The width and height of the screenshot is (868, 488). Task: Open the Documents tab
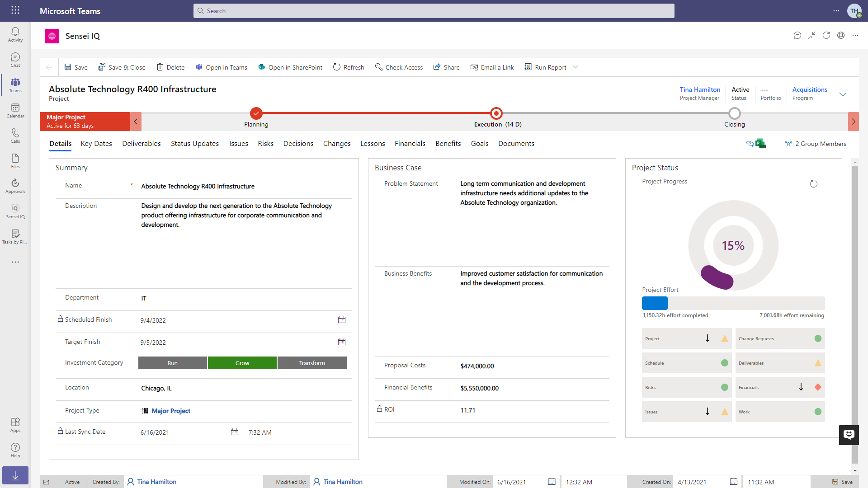pos(516,144)
